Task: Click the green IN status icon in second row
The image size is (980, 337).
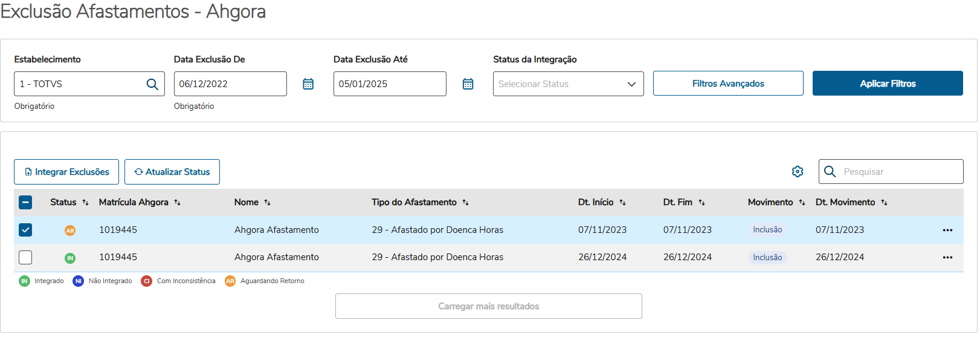Action: coord(70,258)
